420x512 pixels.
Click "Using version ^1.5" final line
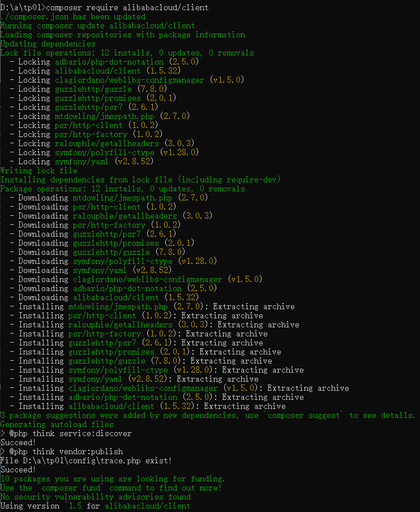[x=95, y=506]
